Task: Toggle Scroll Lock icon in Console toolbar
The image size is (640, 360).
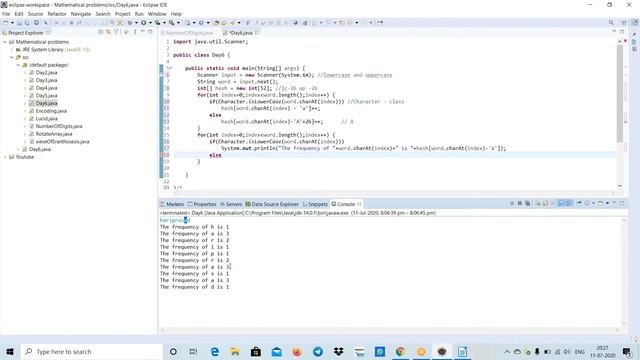Action: click(546, 203)
